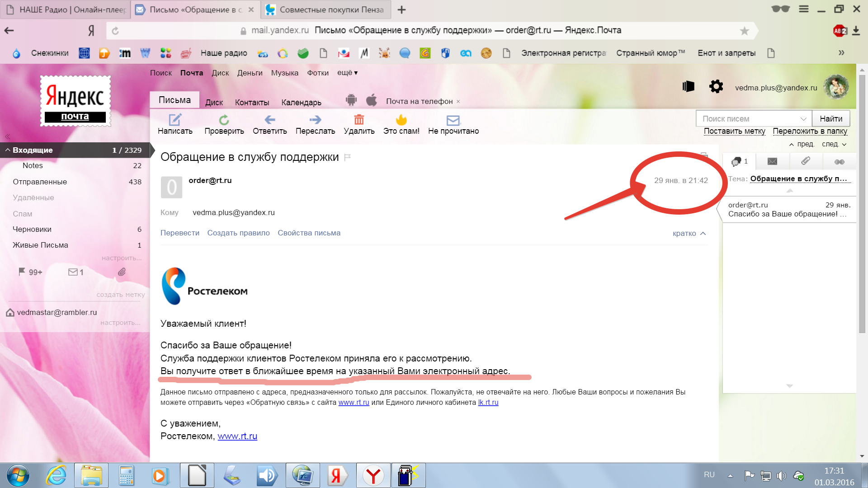Viewport: 868px width, 488px height.
Task: Bookmark the page with the star
Action: click(744, 31)
